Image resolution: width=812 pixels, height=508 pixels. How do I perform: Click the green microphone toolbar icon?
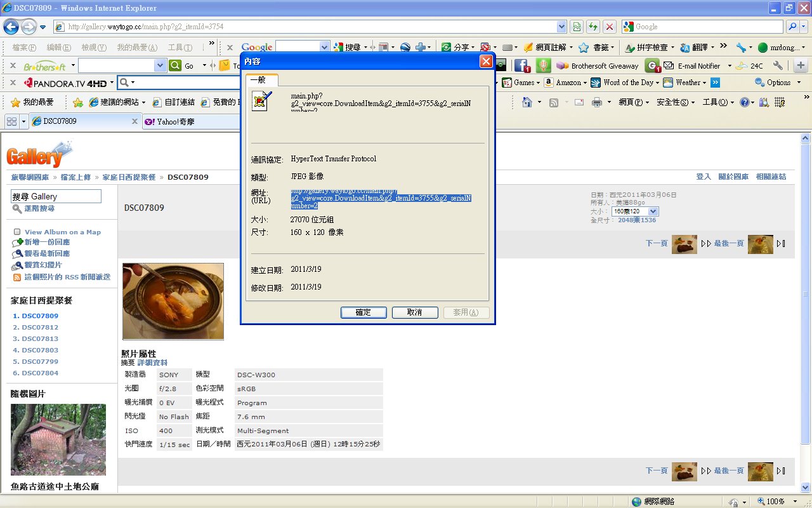click(x=543, y=65)
